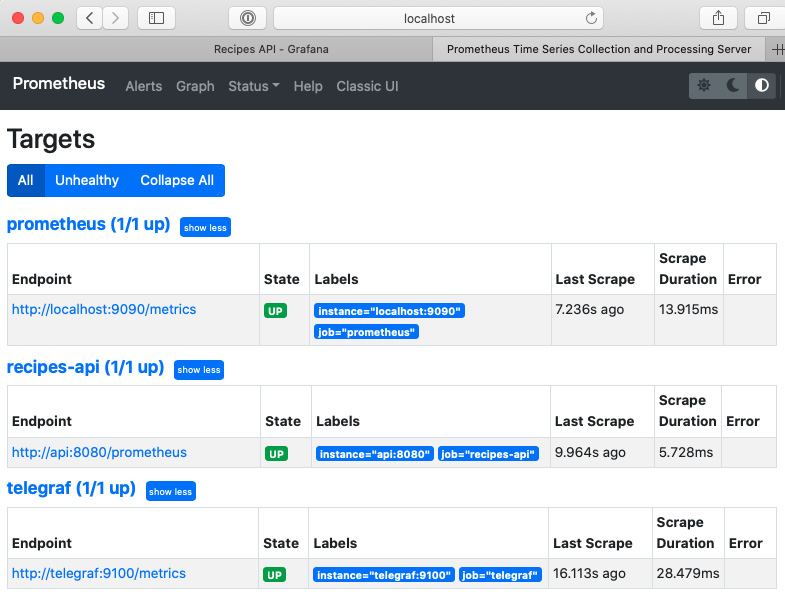Select the All targets filter
Screen dimensions: 785x597
coord(26,180)
